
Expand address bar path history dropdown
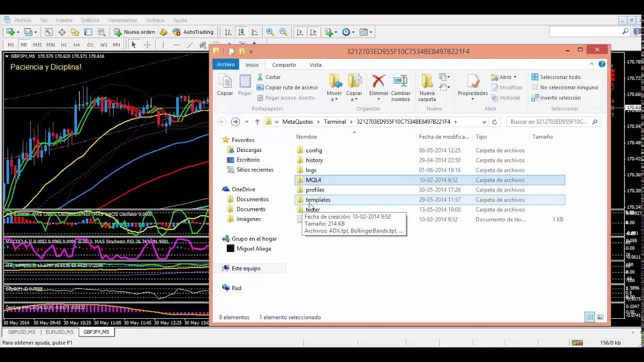click(484, 122)
